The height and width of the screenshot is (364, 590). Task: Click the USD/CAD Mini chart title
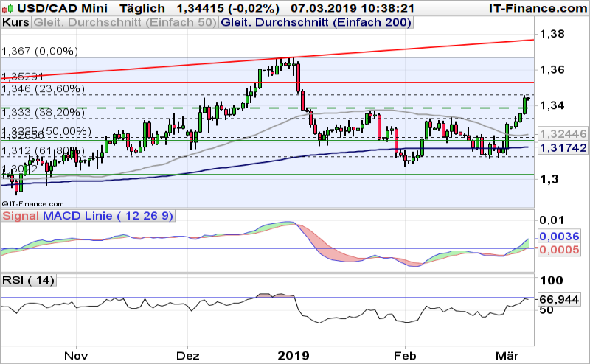click(x=63, y=8)
